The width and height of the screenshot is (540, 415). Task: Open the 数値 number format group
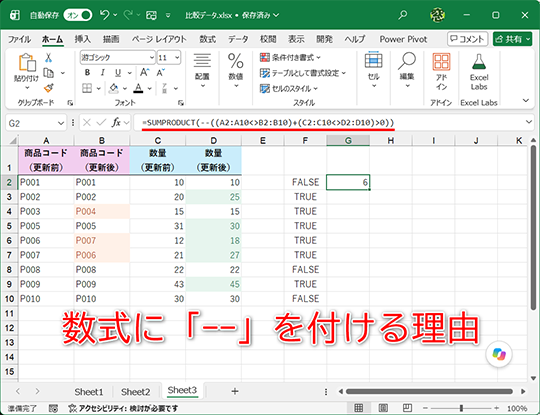pyautogui.click(x=236, y=70)
